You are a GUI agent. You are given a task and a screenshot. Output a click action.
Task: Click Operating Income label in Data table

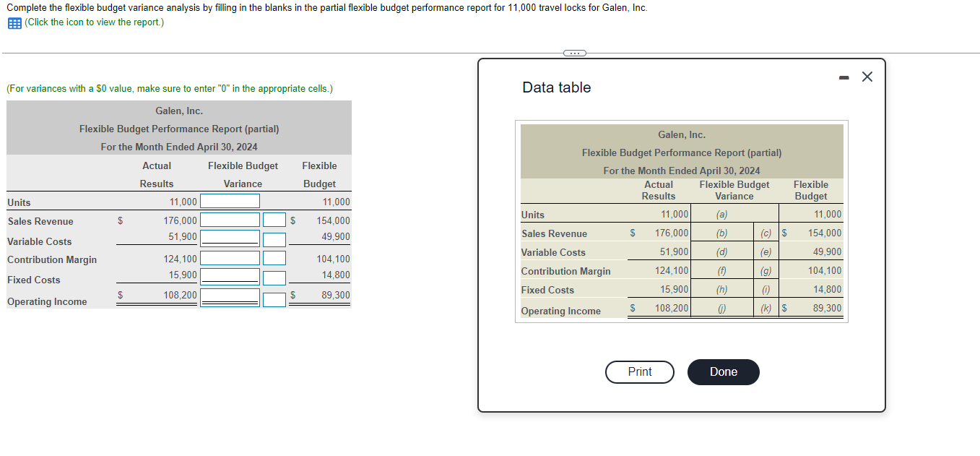[x=561, y=311]
